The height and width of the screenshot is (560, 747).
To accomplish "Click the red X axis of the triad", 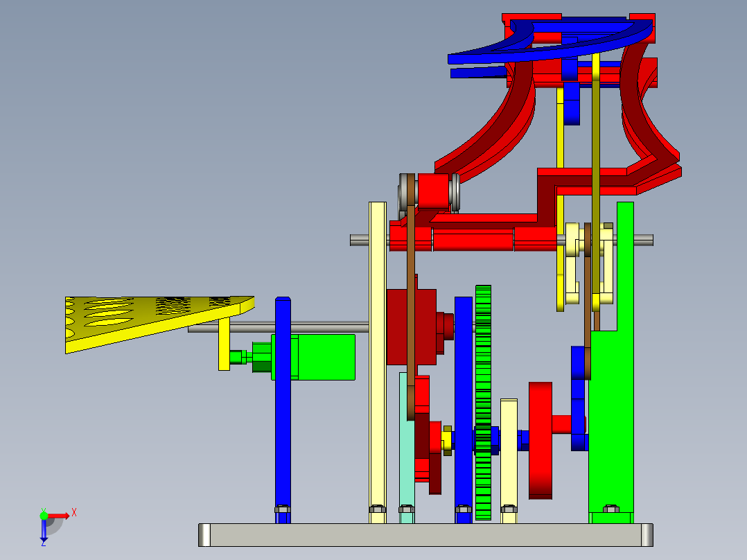I will pos(59,515).
